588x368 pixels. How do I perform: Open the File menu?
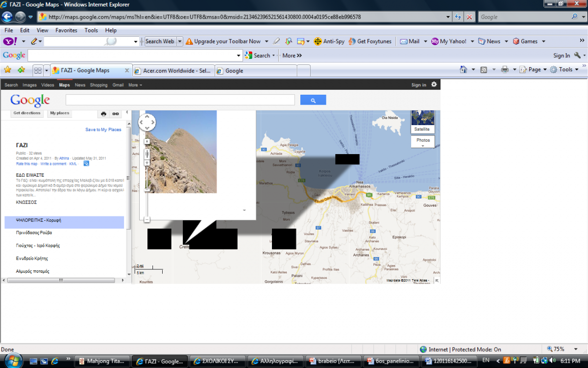tap(9, 30)
